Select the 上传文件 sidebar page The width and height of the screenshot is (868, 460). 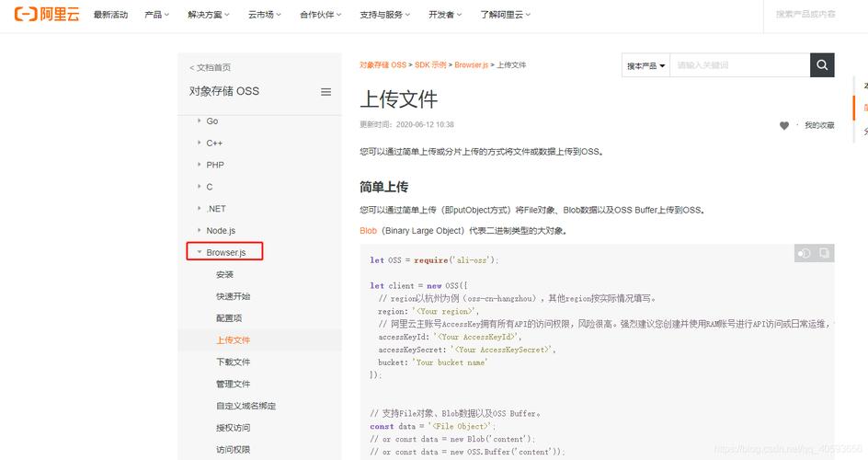coord(233,339)
